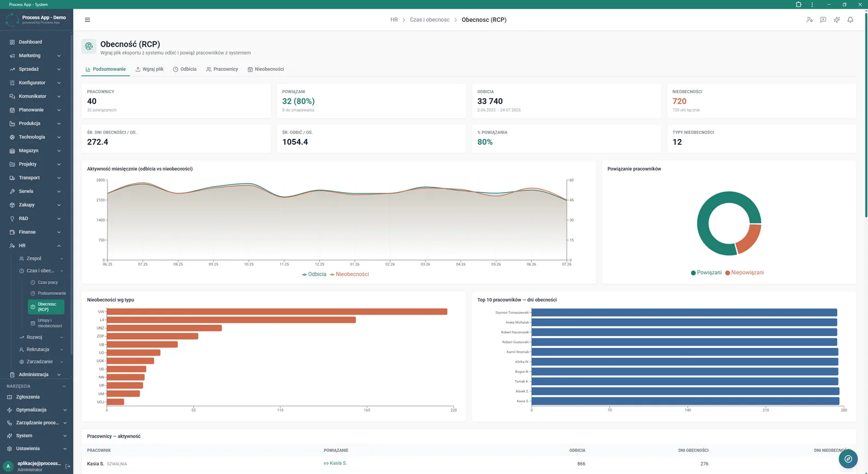
Task: Click the Szymon Tomaszewski bar in Top 10
Action: tap(684, 313)
